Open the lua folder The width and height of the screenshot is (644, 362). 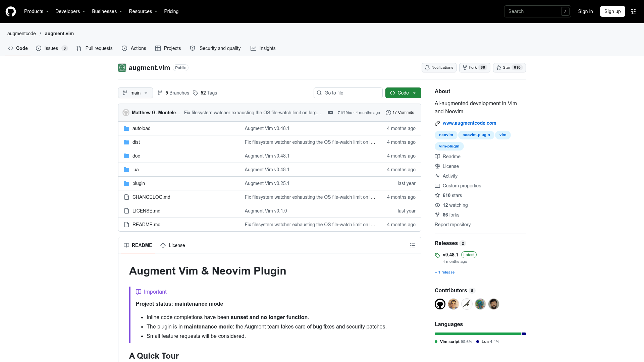click(x=136, y=170)
